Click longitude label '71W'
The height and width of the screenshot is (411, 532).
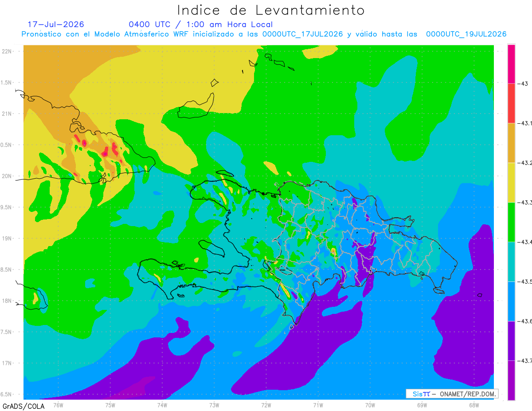pos(318,404)
